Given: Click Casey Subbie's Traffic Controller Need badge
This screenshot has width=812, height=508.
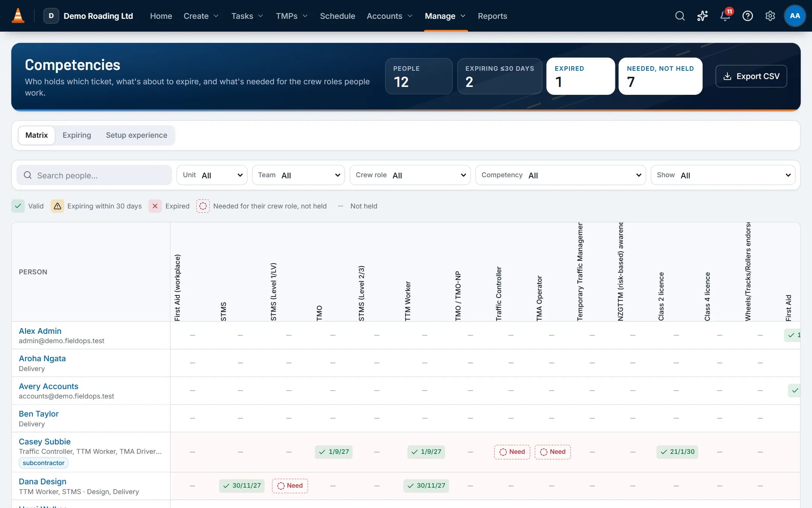Looking at the screenshot, I should tap(512, 452).
